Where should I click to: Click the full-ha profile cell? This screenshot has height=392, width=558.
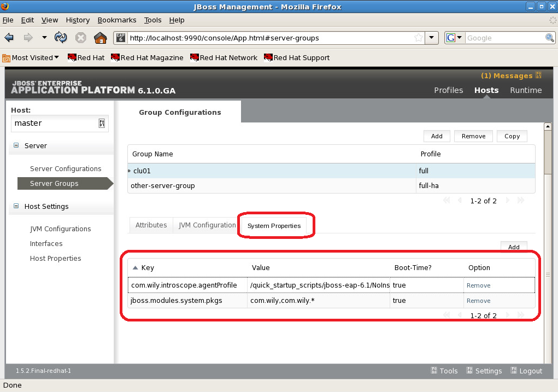click(x=475, y=185)
